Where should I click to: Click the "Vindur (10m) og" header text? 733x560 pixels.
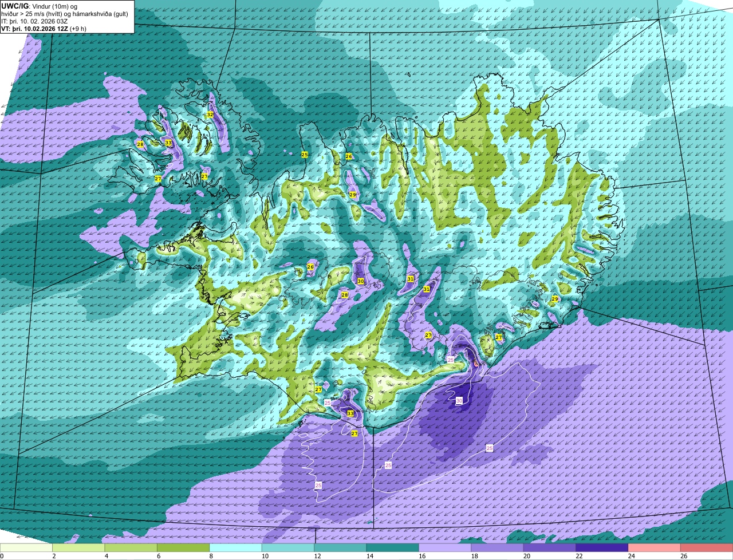[54, 6]
